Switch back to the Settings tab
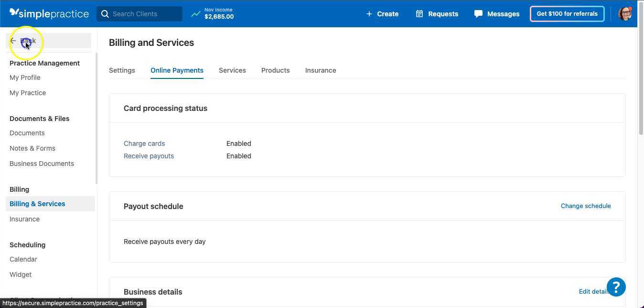The width and height of the screenshot is (644, 308). (122, 70)
